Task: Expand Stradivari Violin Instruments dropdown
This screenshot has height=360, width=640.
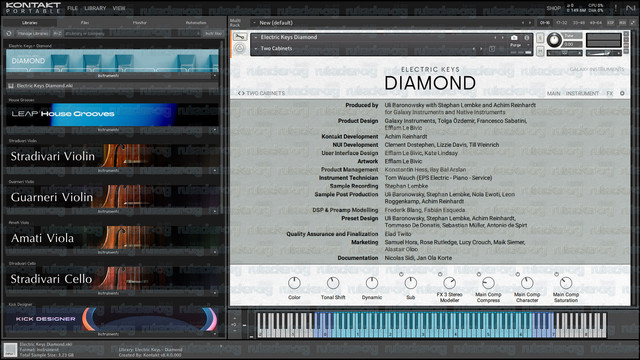Action: tap(215, 171)
